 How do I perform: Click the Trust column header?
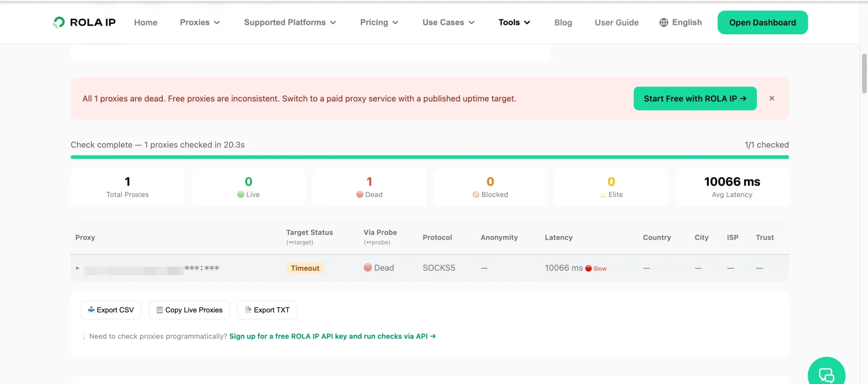pos(765,238)
